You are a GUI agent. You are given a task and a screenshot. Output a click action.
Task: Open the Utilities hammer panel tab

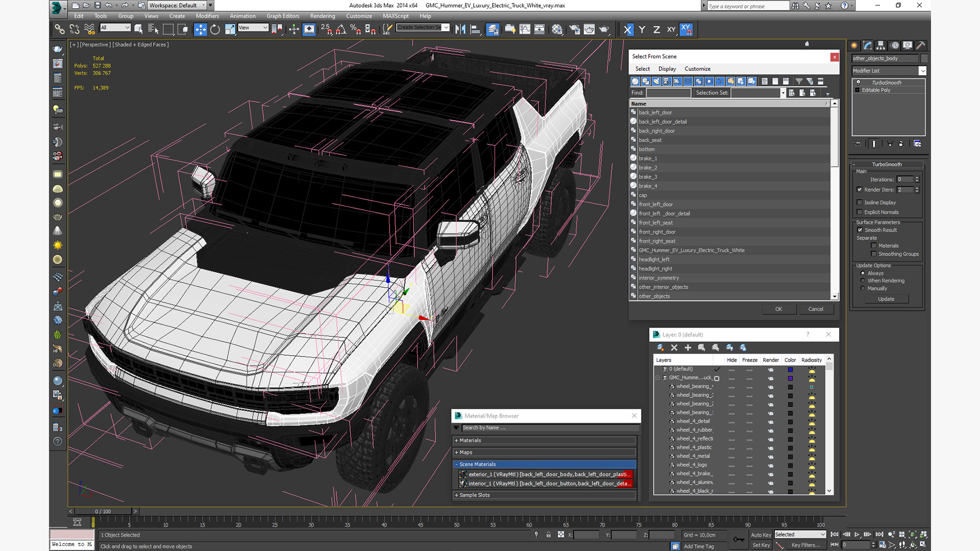click(x=920, y=45)
